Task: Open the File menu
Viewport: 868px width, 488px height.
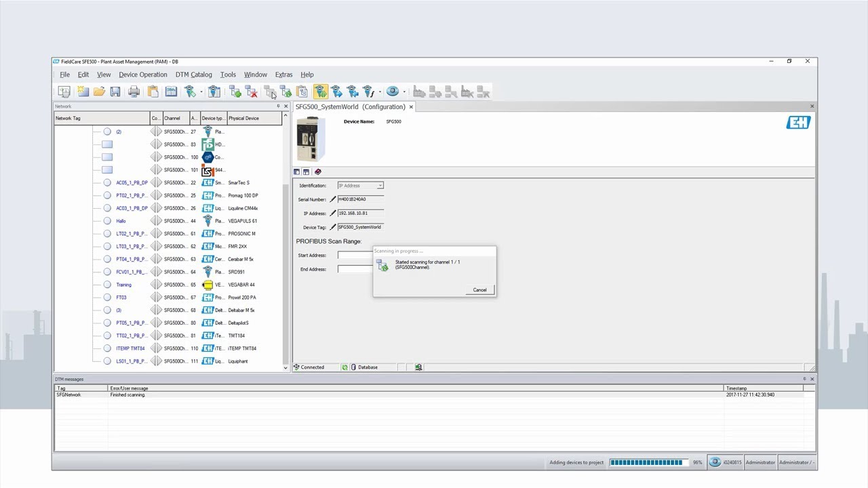Action: tap(64, 75)
